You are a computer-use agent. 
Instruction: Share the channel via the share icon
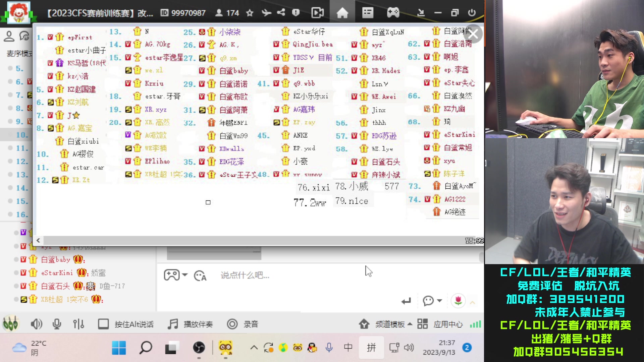click(x=280, y=12)
